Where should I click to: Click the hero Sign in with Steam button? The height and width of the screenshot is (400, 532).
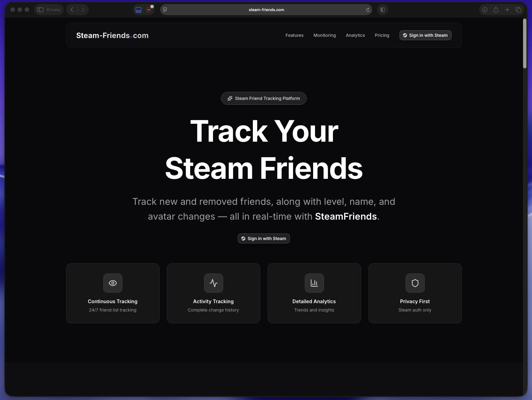click(x=264, y=239)
